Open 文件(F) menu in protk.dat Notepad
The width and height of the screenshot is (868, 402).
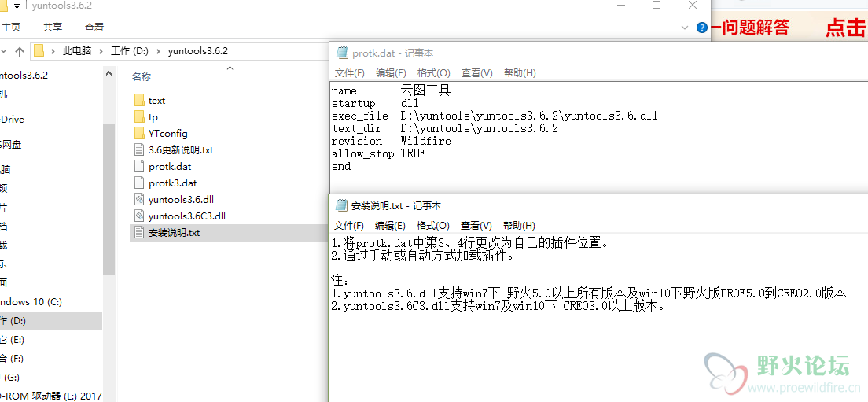tap(350, 73)
